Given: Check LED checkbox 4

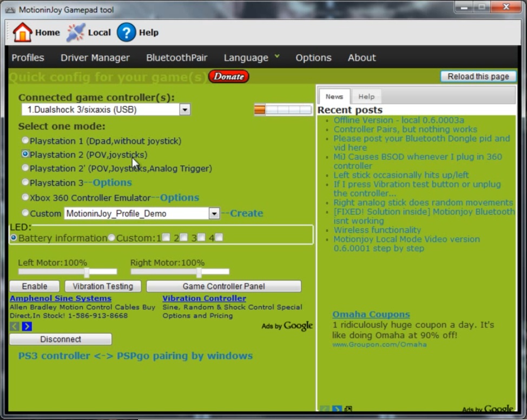Looking at the screenshot, I should (x=219, y=238).
